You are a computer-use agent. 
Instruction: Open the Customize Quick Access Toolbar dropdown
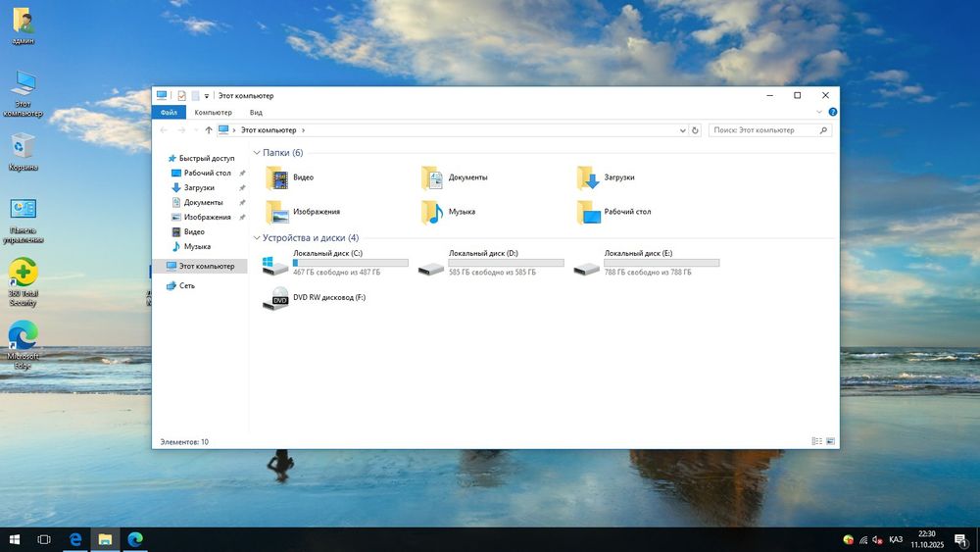(206, 96)
